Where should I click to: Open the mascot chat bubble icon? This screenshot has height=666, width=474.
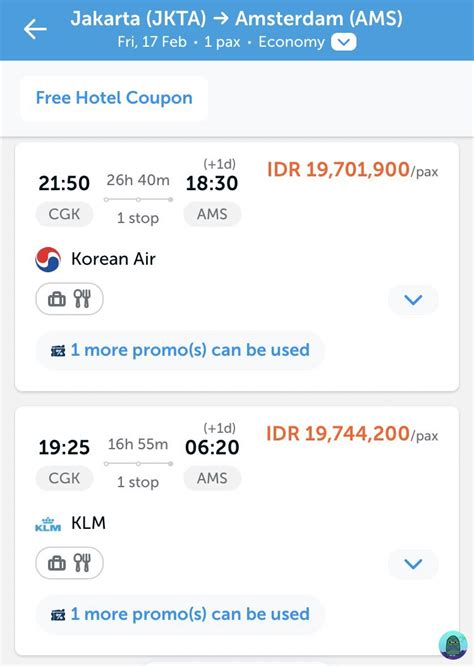(x=453, y=645)
